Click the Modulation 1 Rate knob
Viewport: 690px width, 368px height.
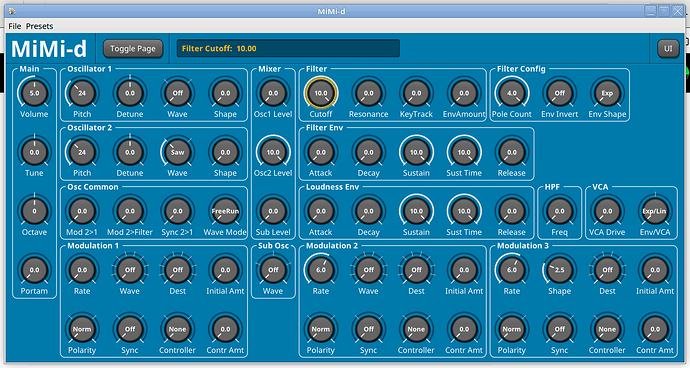(82, 270)
